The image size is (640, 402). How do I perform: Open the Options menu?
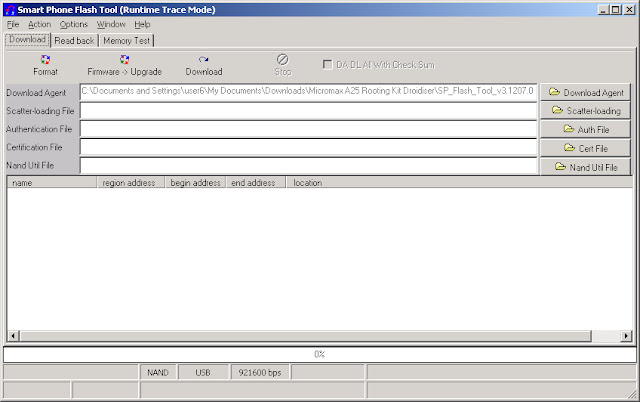coord(73,24)
